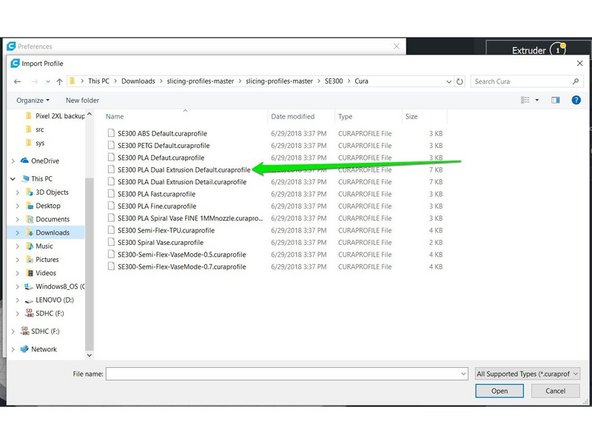Click the Cancel button
This screenshot has width=592, height=444.
point(555,391)
